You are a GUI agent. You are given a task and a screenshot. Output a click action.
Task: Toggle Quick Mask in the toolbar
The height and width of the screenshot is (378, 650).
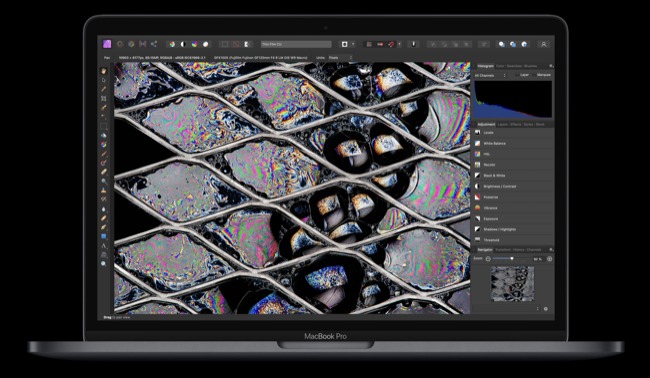tap(344, 44)
